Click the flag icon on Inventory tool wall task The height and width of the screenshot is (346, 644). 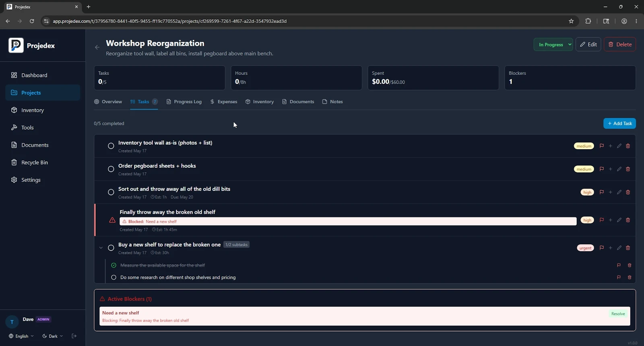tap(602, 146)
